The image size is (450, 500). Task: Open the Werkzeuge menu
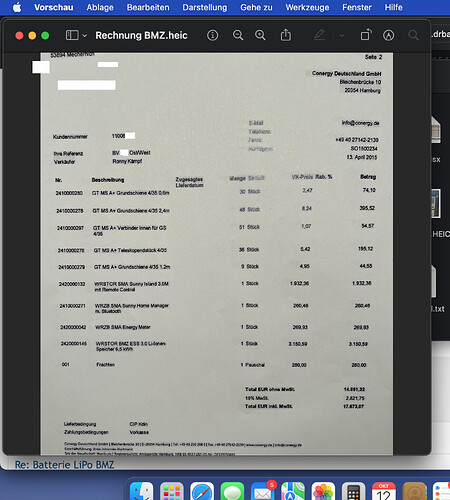pyautogui.click(x=307, y=7)
